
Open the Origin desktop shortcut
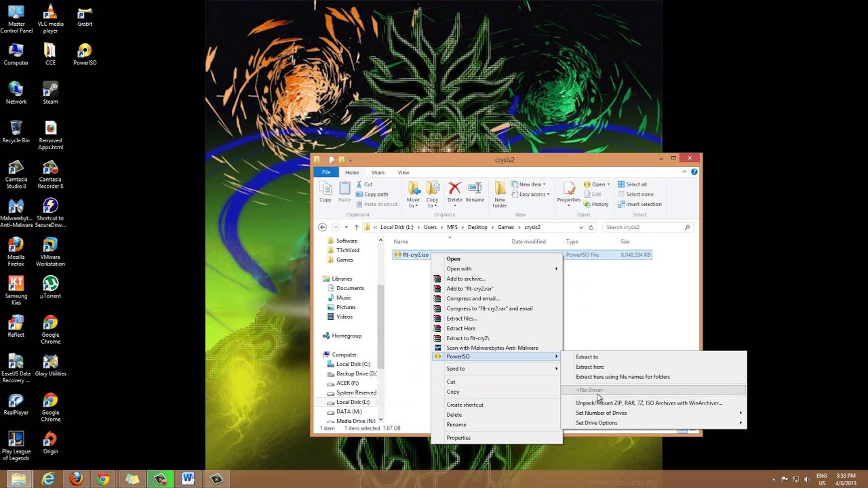50,443
